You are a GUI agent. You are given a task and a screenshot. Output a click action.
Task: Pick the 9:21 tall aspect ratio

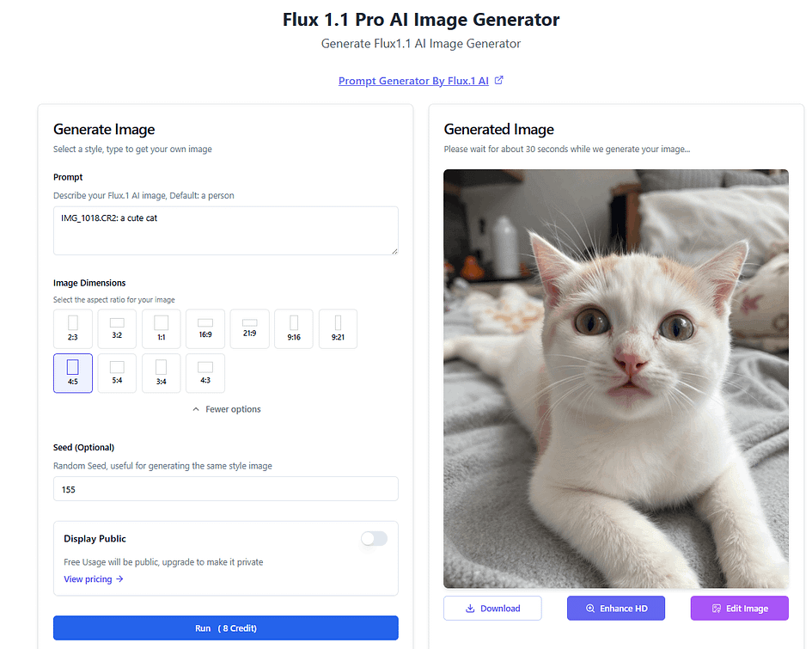click(x=339, y=329)
